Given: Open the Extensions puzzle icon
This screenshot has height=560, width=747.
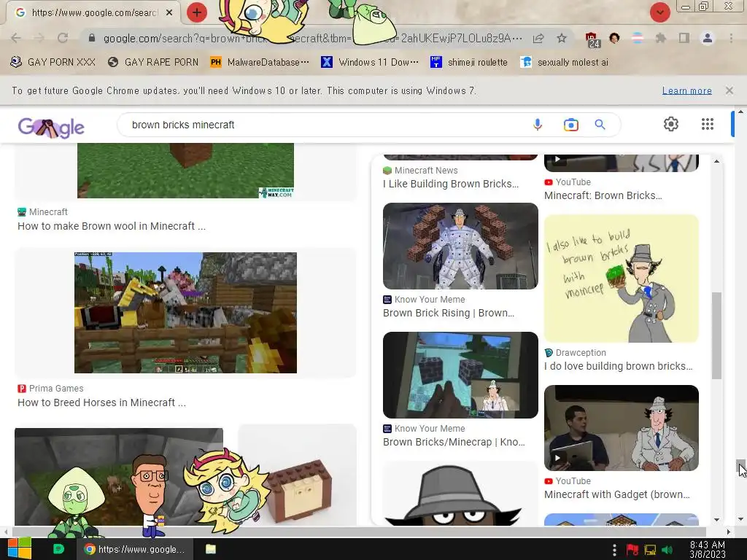Looking at the screenshot, I should click(x=661, y=38).
